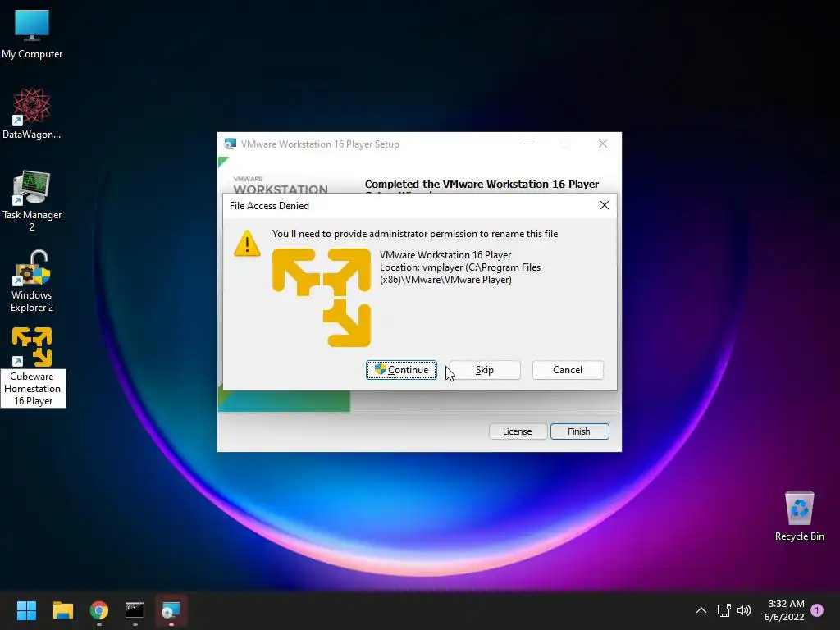Click the administrator permission message text
This screenshot has height=630, width=840.
415,234
